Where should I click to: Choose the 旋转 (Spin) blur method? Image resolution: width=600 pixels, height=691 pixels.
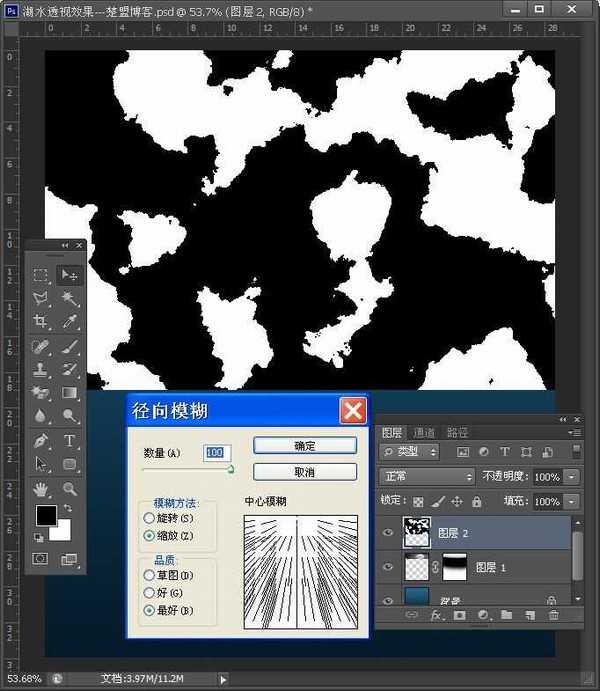150,518
